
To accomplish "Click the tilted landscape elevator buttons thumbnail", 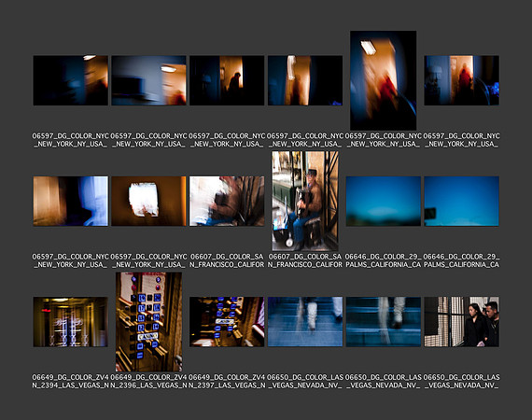I will pos(227,322).
